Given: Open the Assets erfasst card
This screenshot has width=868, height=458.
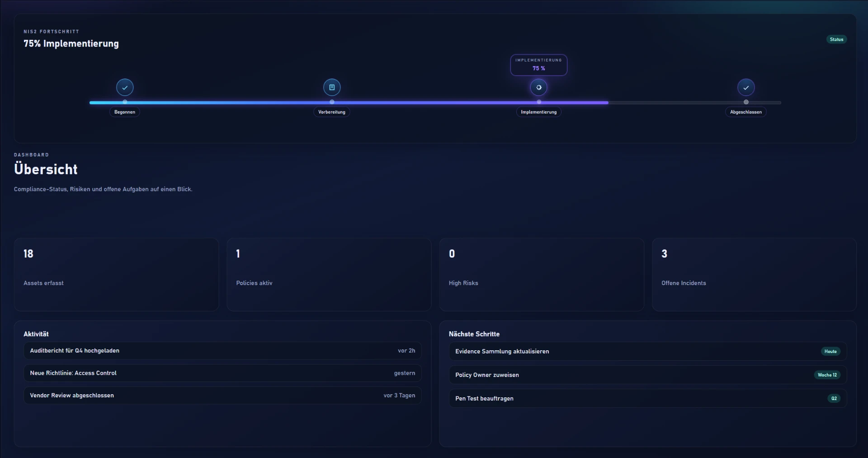Looking at the screenshot, I should pyautogui.click(x=116, y=275).
